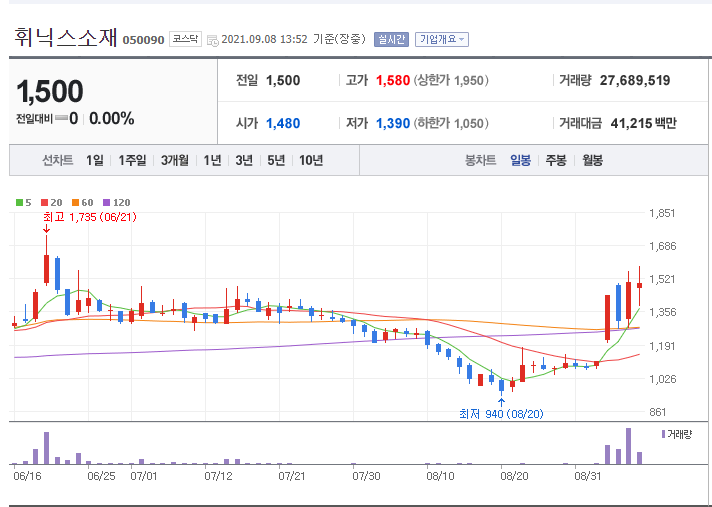
Task: Click the purple 거래량 volume legend icon
Action: click(x=663, y=434)
